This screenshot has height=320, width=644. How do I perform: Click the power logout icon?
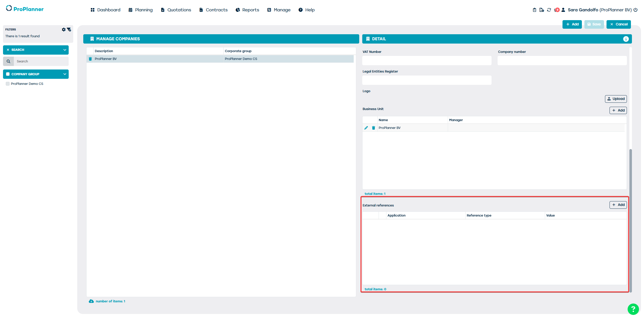click(x=635, y=10)
